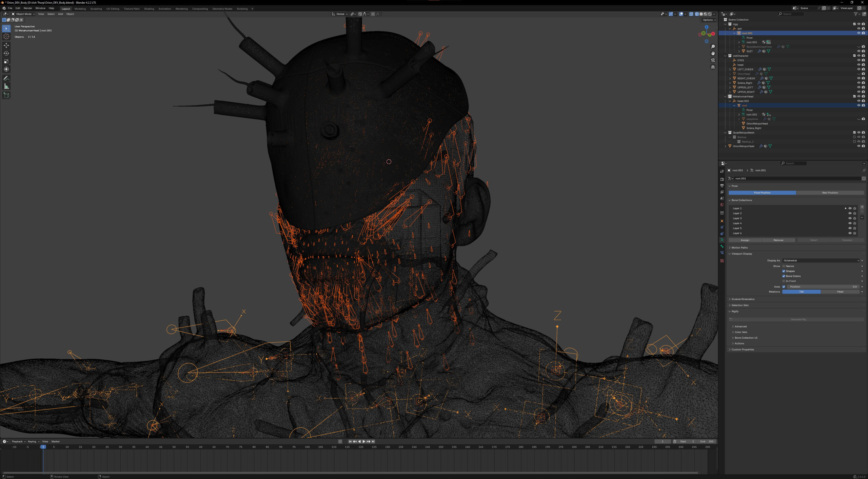Viewport: 868px width, 479px height.
Task: Switch to the Geometry Nodes workspace tab
Action: 222,9
